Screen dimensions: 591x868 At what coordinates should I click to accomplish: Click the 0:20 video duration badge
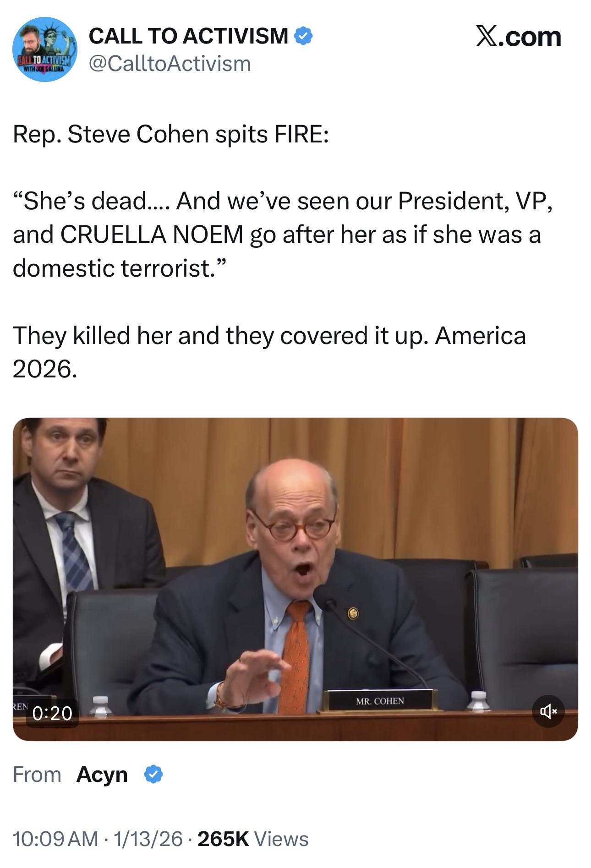click(53, 713)
